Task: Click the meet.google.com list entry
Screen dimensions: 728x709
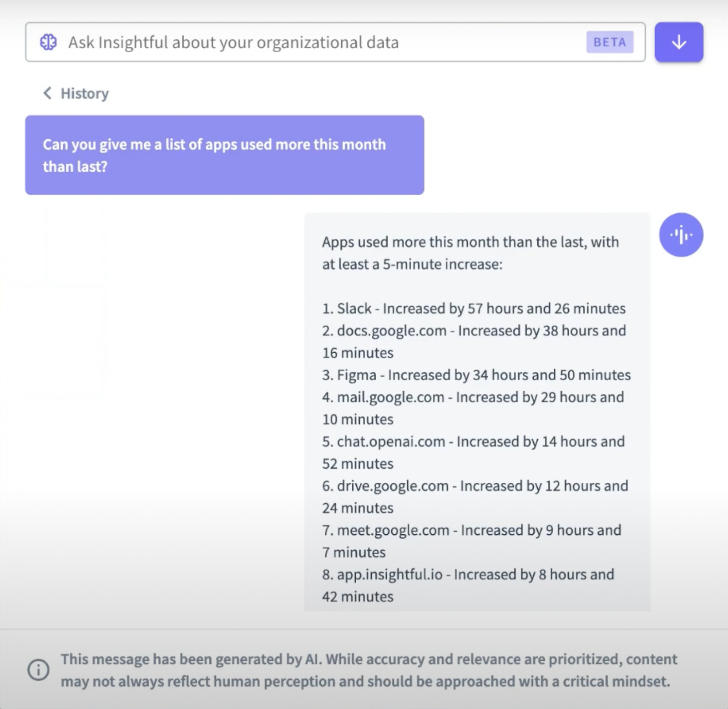Action: (471, 541)
